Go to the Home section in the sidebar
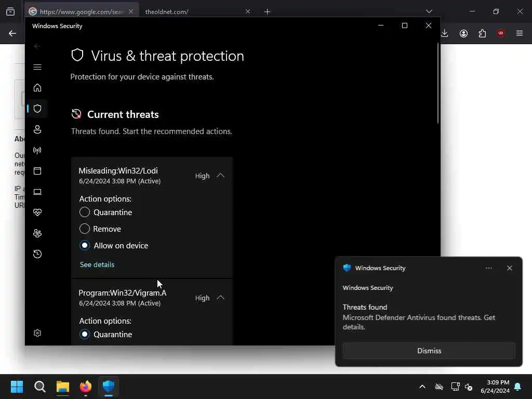This screenshot has height=399, width=532. tap(37, 87)
